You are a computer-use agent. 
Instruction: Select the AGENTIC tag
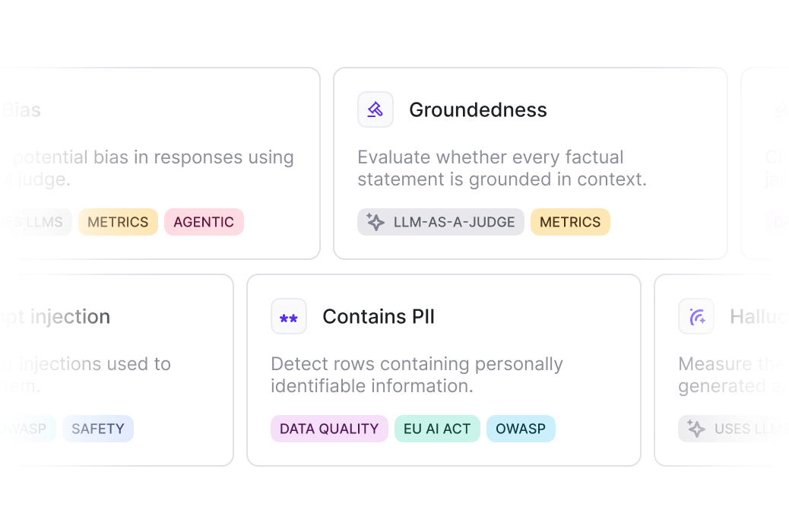(x=204, y=222)
